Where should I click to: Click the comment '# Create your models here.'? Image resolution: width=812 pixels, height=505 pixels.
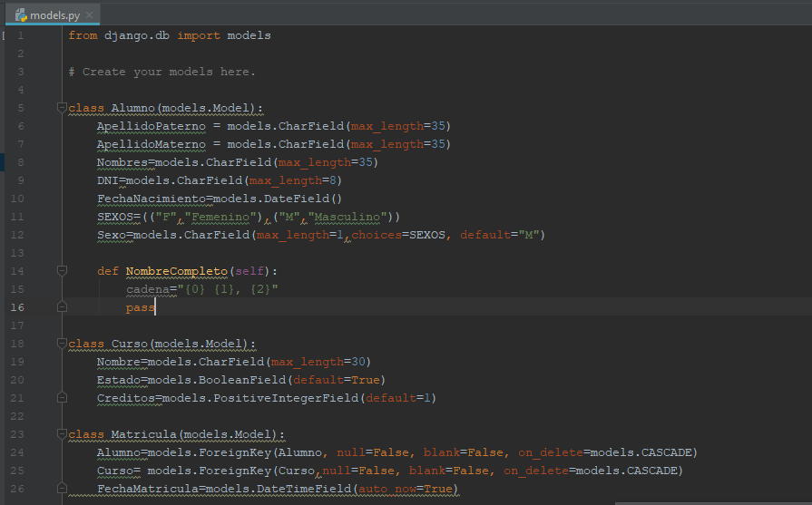162,72
